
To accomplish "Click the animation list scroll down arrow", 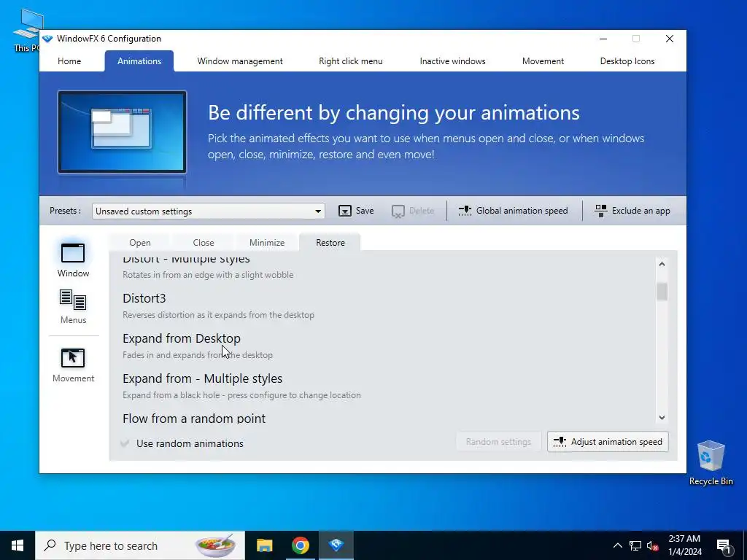I will click(662, 418).
